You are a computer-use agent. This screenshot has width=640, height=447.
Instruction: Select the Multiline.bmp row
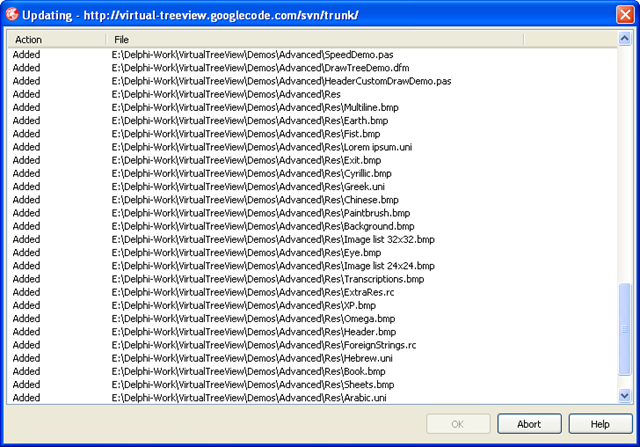(312, 107)
